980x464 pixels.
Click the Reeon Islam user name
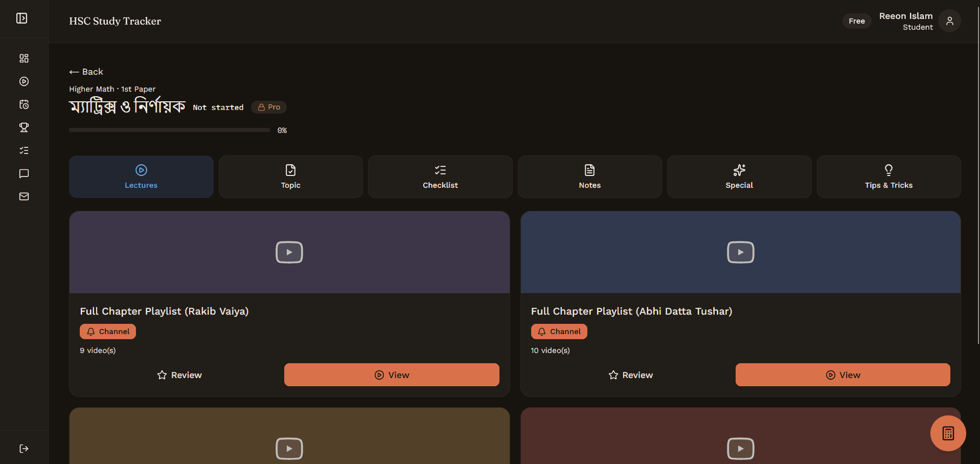(906, 16)
